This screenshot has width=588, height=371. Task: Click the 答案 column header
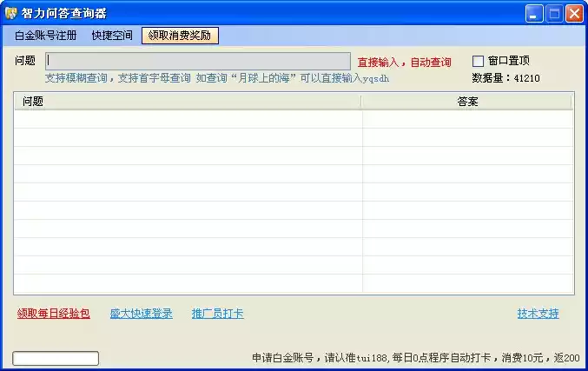[x=467, y=102]
